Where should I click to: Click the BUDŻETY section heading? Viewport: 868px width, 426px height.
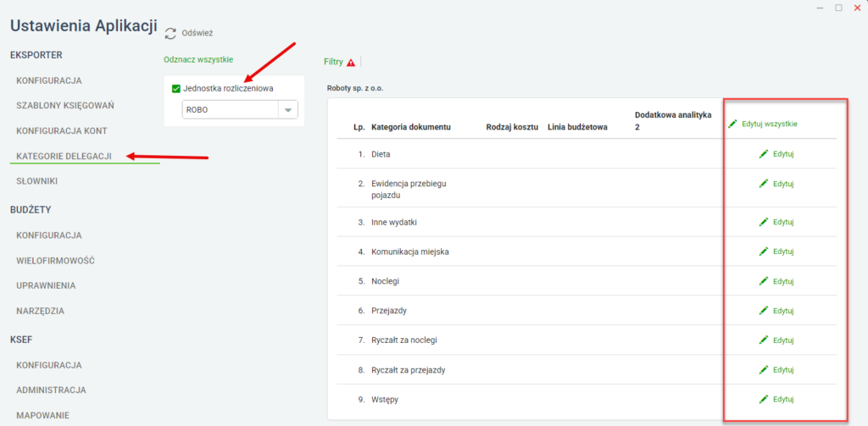pyautogui.click(x=31, y=209)
